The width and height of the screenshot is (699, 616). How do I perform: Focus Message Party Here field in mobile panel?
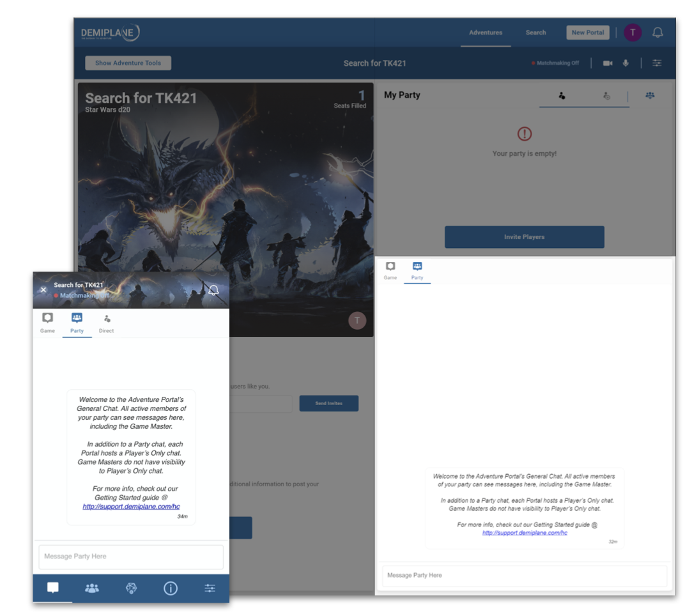pyautogui.click(x=131, y=557)
